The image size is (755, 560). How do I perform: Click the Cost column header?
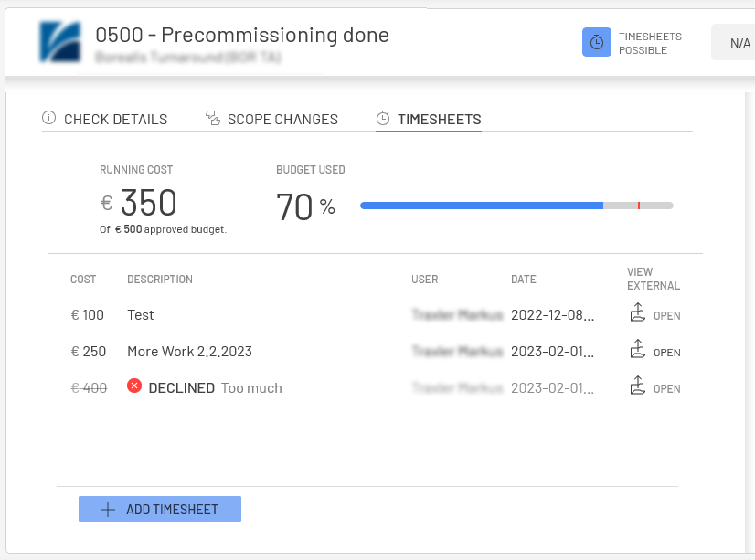(83, 280)
